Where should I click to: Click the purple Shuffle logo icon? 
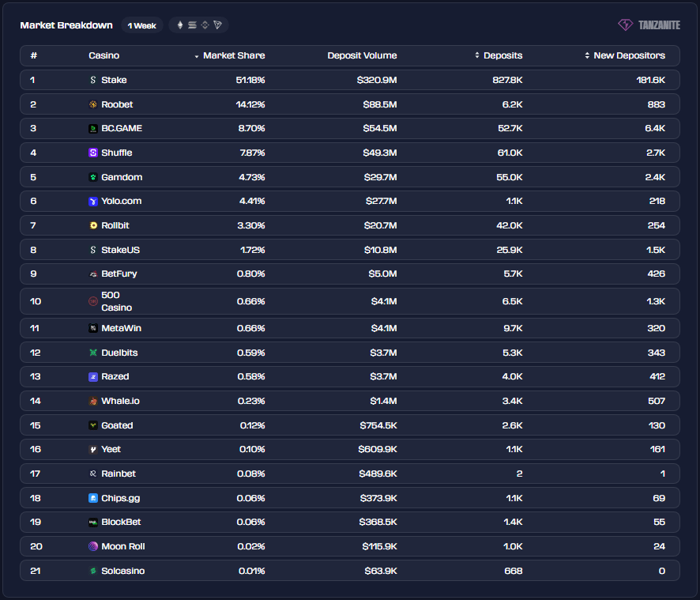[x=93, y=153]
